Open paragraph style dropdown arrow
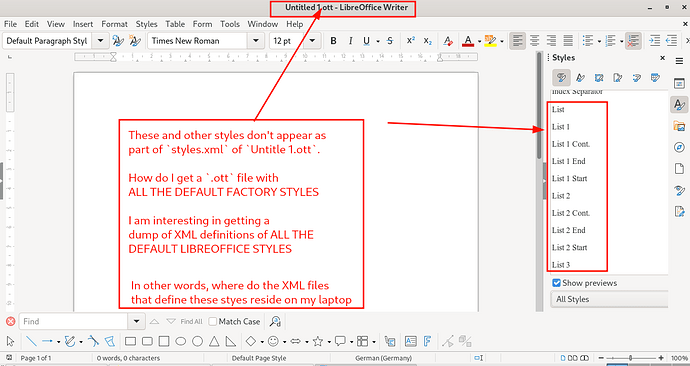Viewport: 690px width, 366px height. click(100, 41)
